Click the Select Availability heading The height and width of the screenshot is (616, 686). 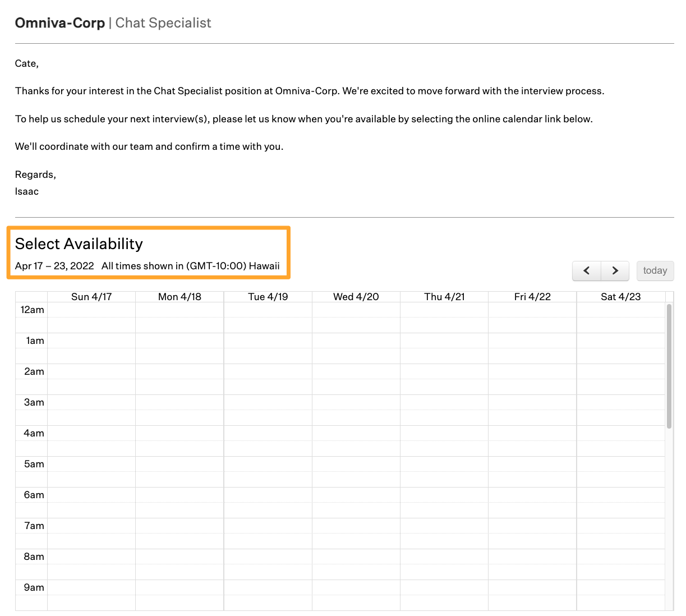[x=79, y=244]
